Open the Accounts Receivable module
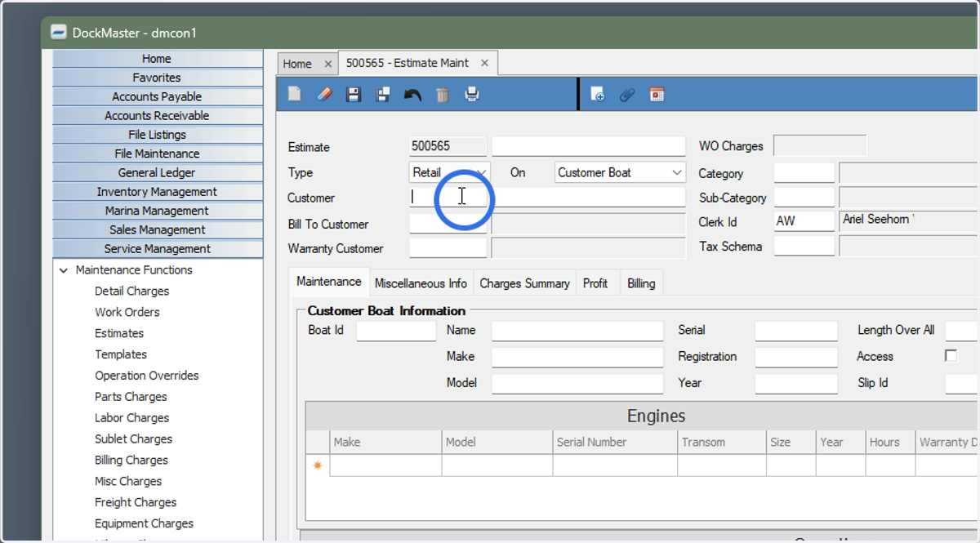This screenshot has height=543, width=980. 158,116
